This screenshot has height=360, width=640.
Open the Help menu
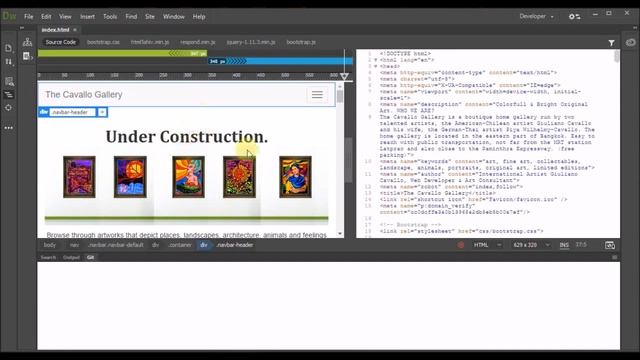199,17
